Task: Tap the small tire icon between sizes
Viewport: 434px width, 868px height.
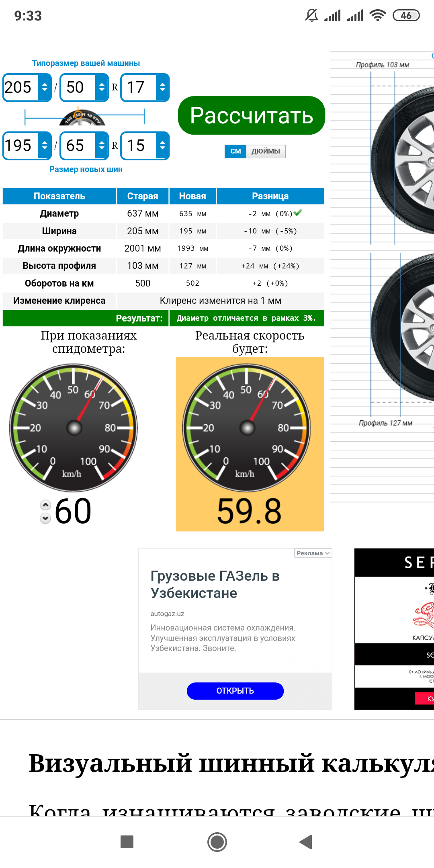Action: [x=82, y=117]
